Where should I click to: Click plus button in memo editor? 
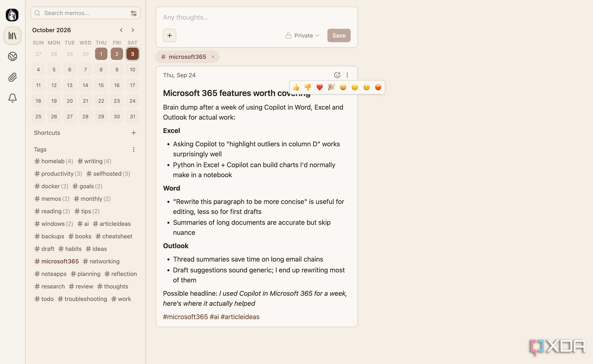[170, 36]
